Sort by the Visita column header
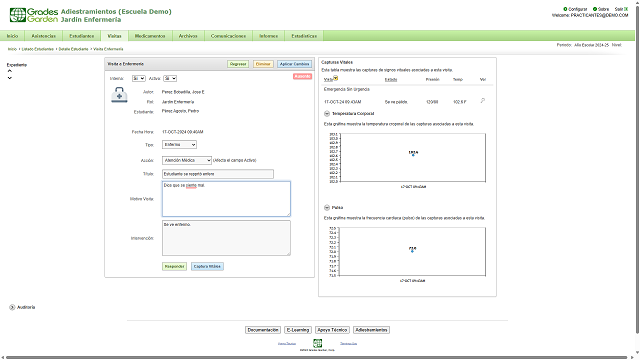 tap(328, 80)
